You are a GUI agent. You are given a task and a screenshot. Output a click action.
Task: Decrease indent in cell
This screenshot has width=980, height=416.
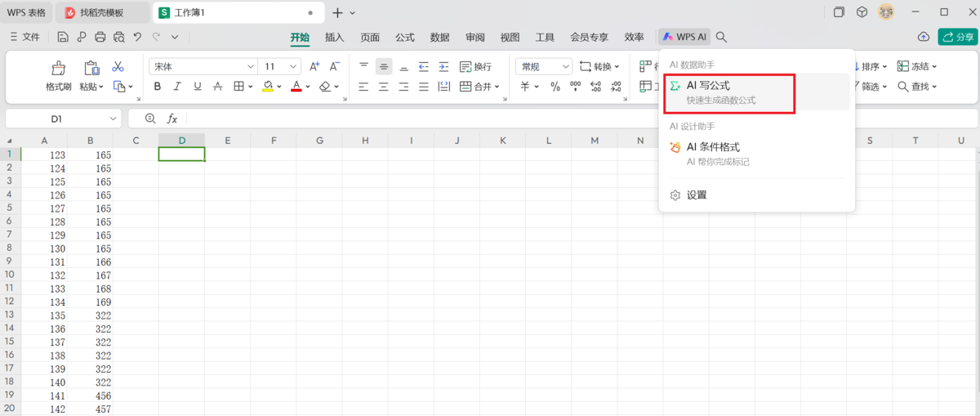coord(423,66)
